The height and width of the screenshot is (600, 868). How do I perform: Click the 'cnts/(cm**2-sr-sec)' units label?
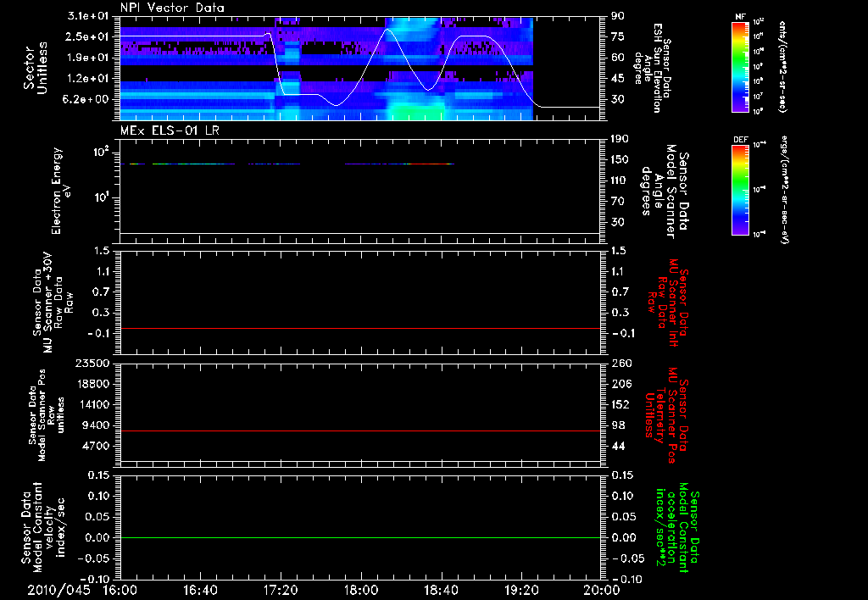pos(782,67)
